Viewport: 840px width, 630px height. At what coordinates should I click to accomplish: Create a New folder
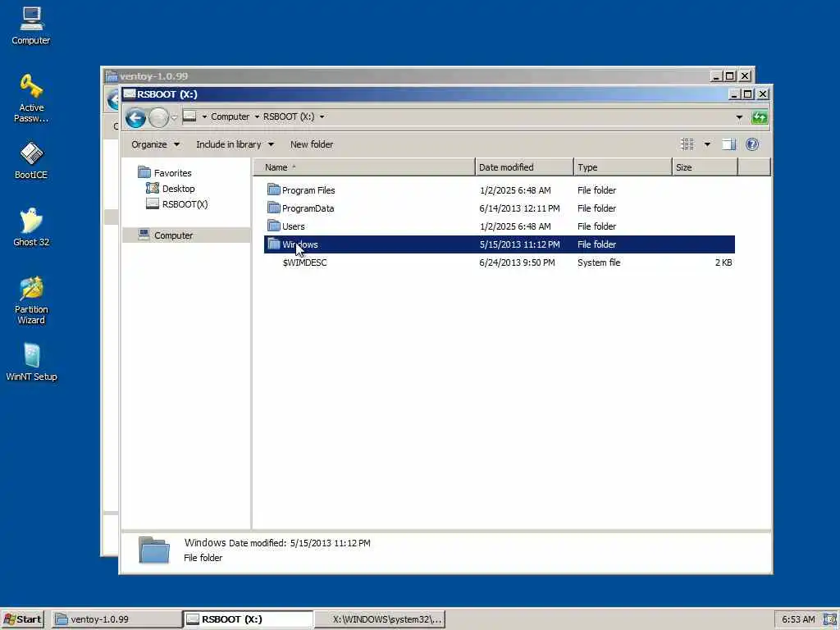(312, 144)
